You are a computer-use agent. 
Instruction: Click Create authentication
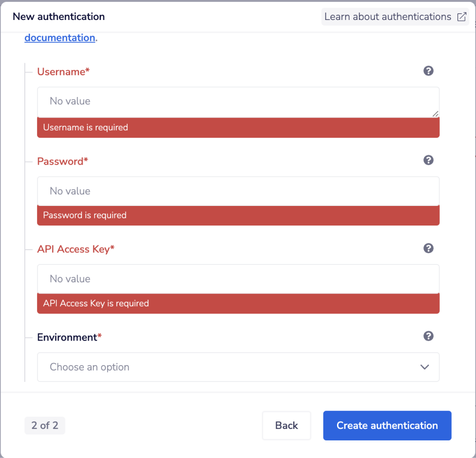[x=387, y=425]
